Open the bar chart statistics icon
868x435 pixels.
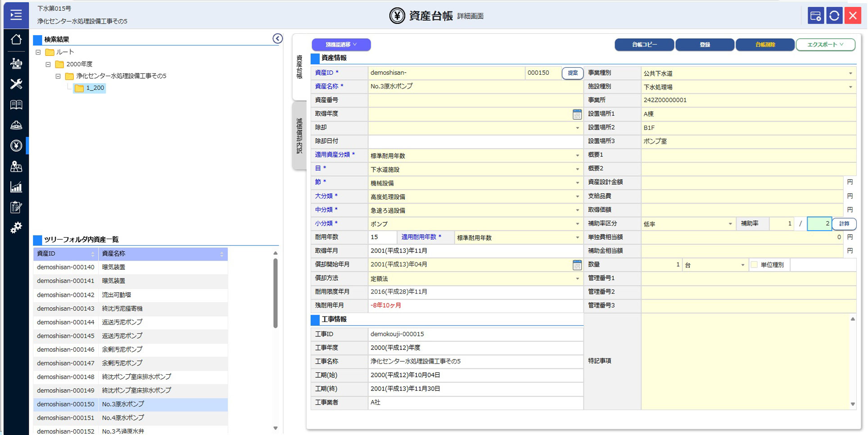coord(16,187)
